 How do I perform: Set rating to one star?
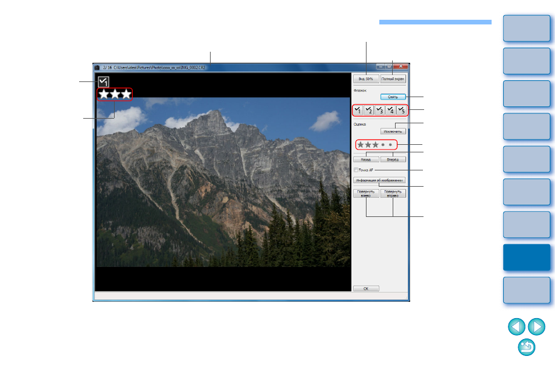pyautogui.click(x=360, y=145)
